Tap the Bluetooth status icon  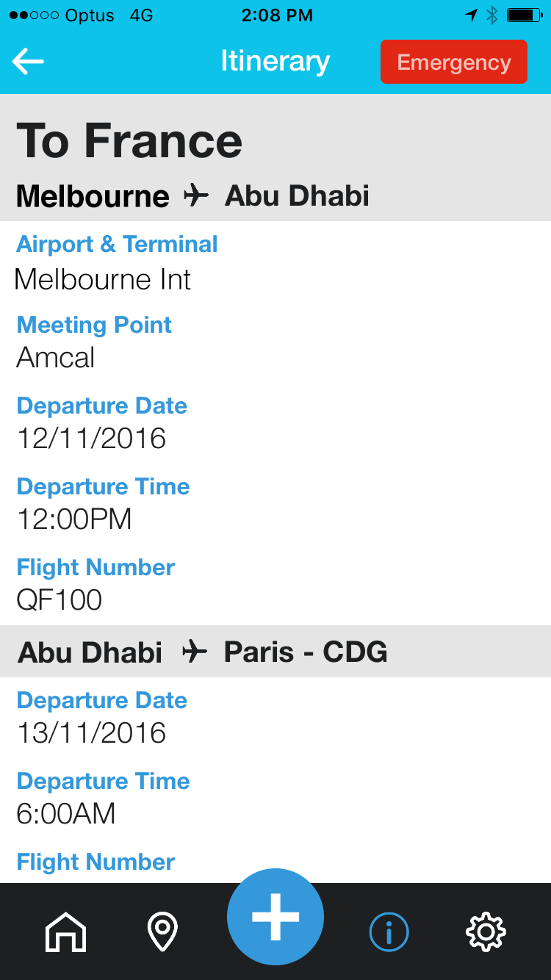492,15
